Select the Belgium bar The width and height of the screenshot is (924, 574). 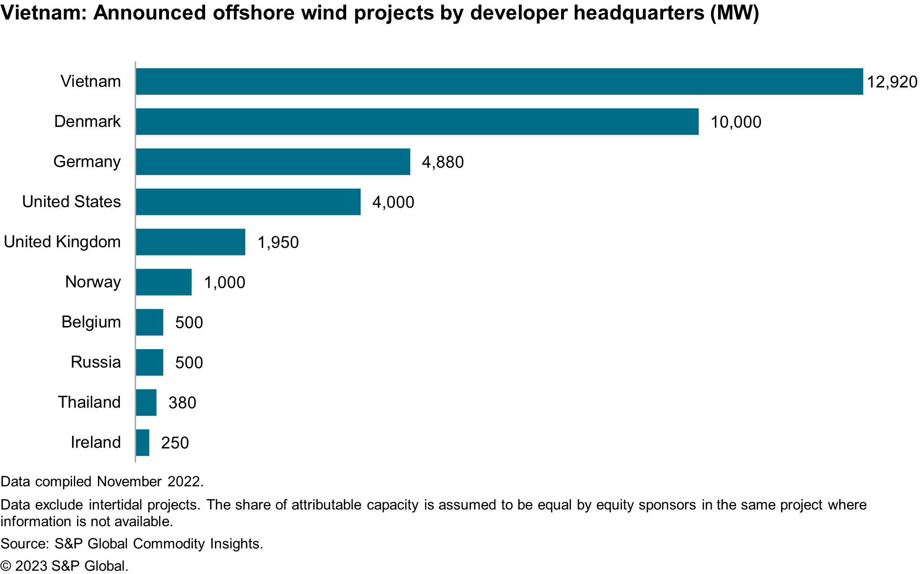[x=149, y=322]
